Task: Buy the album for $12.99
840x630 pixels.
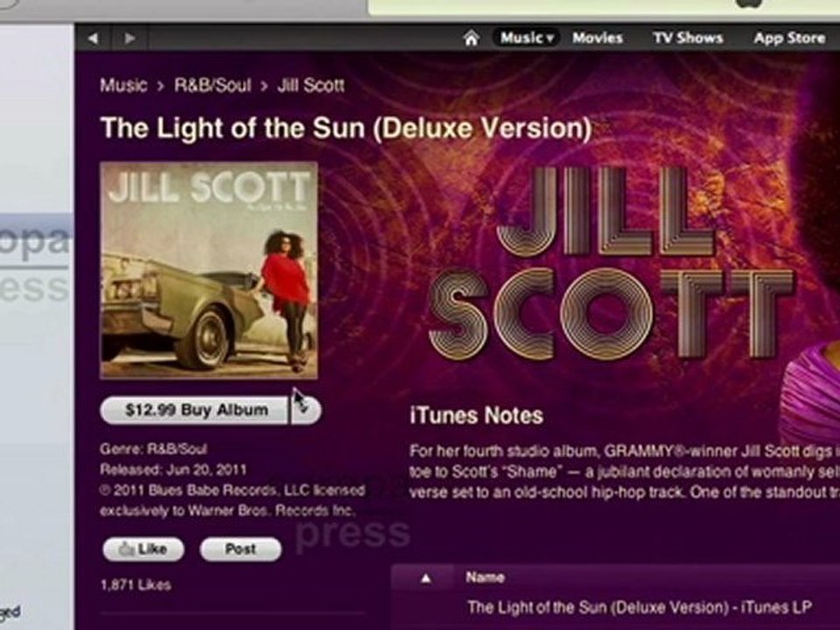Action: pos(195,409)
